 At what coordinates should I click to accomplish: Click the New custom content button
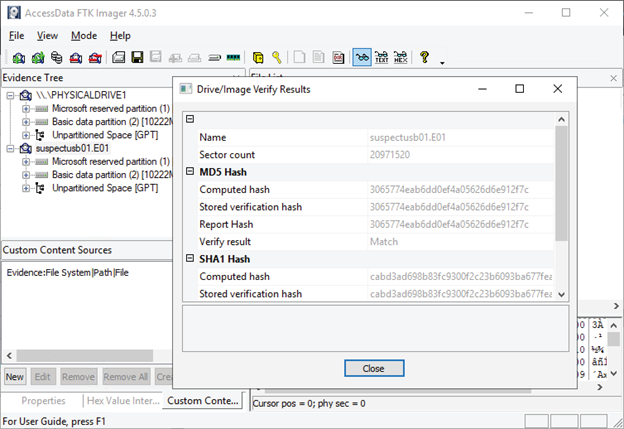coord(15,376)
